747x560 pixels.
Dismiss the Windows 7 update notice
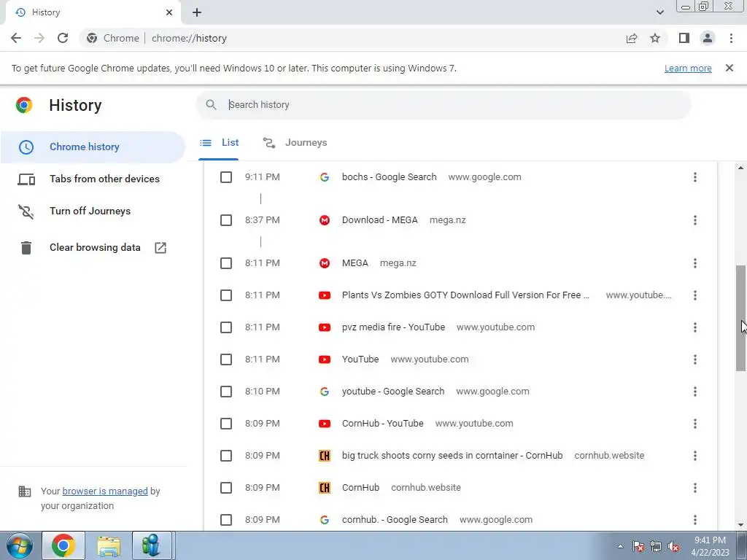729,68
